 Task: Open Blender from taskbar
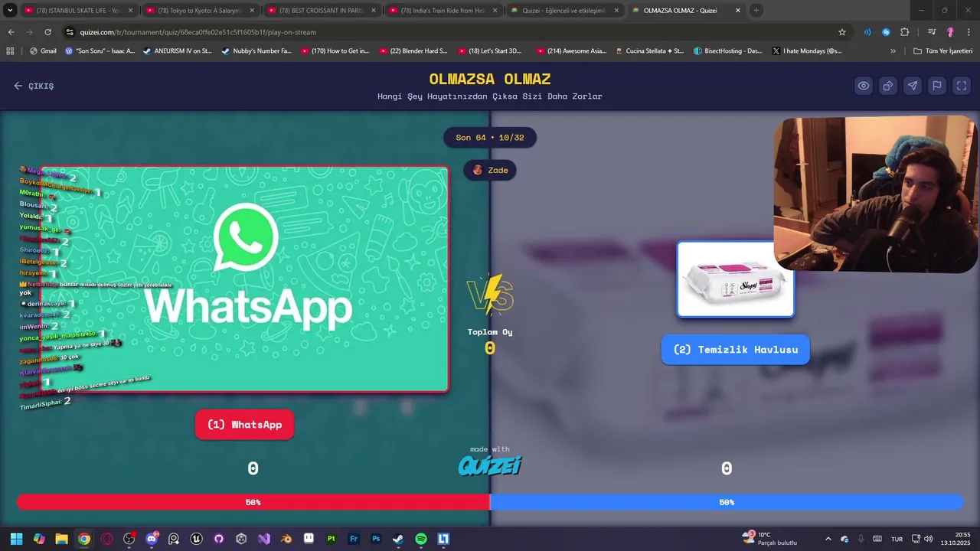point(286,539)
